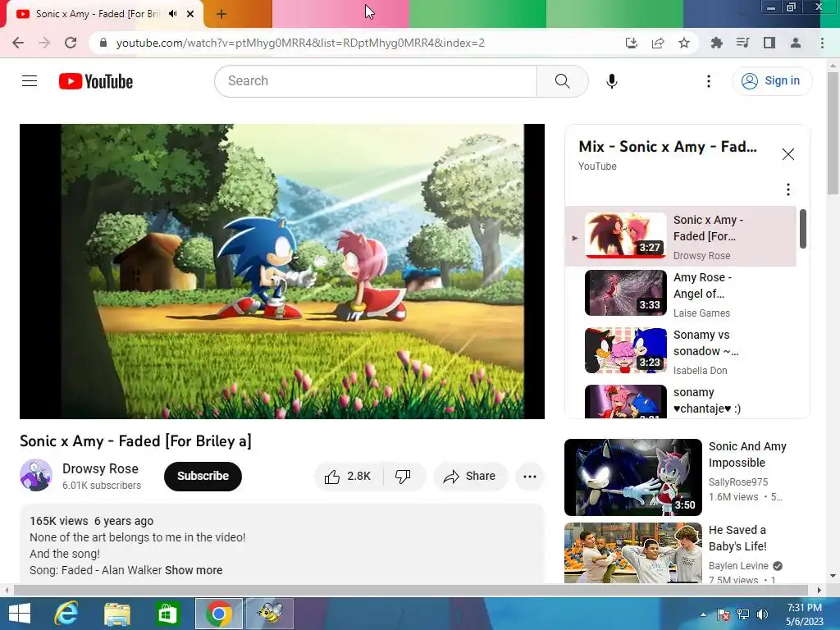Dislike the video with thumbs down
840x630 pixels.
click(403, 477)
